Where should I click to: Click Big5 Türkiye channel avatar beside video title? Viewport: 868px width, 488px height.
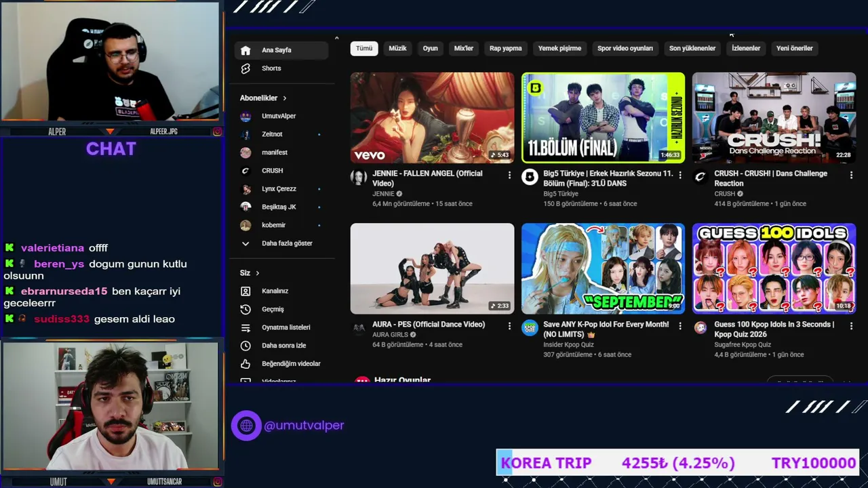(x=530, y=178)
